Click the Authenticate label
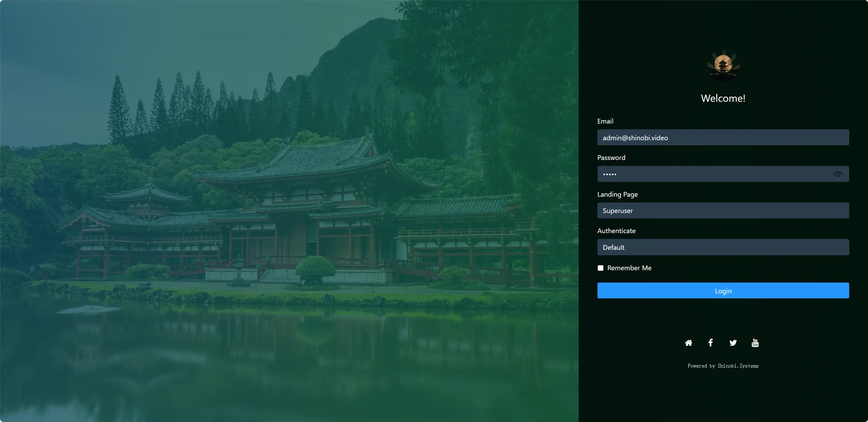 point(616,231)
